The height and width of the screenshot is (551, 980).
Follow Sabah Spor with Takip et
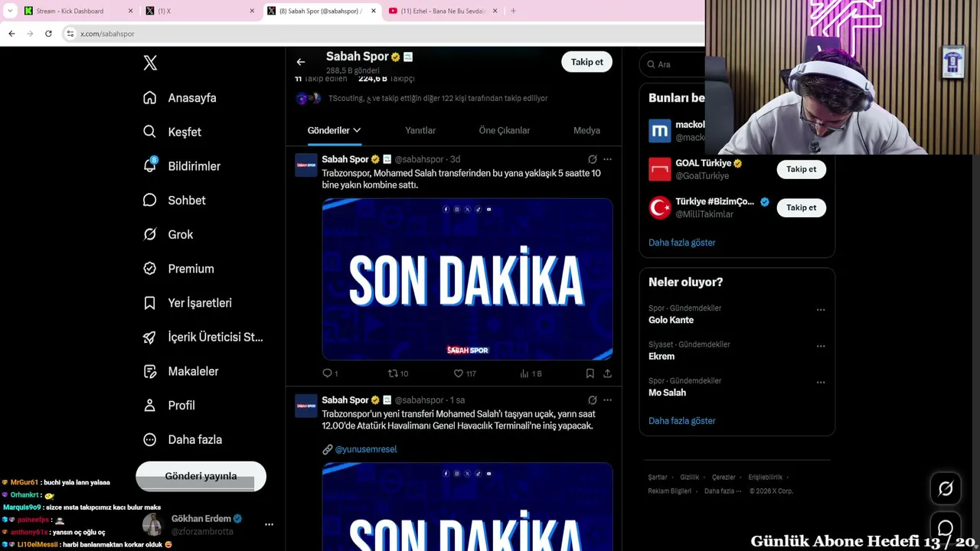click(x=586, y=62)
